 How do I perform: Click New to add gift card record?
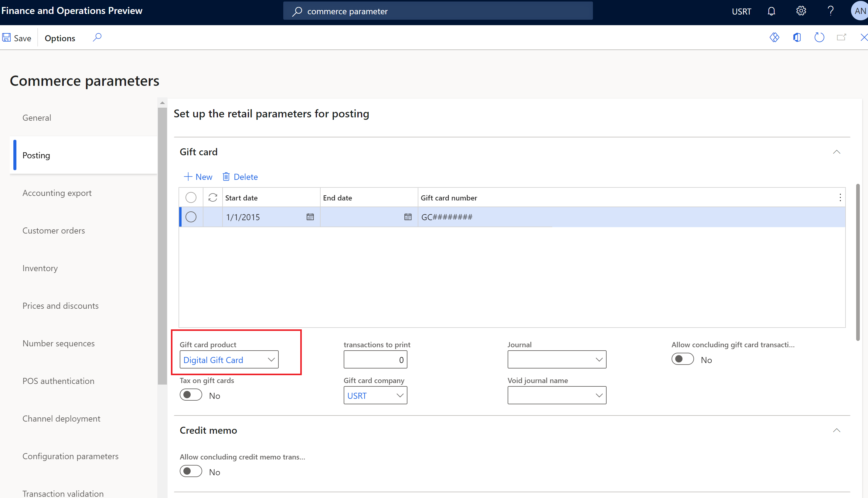(199, 176)
